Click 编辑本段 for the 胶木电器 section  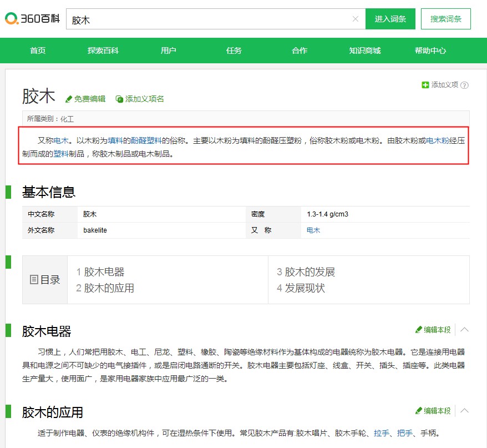pos(433,330)
